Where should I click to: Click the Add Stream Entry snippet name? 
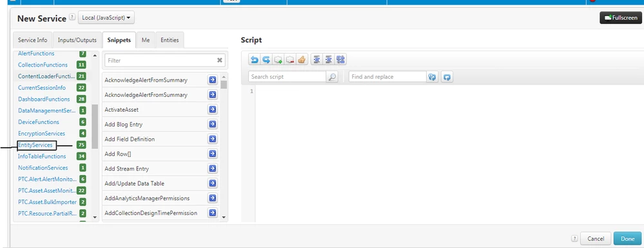[x=126, y=169]
